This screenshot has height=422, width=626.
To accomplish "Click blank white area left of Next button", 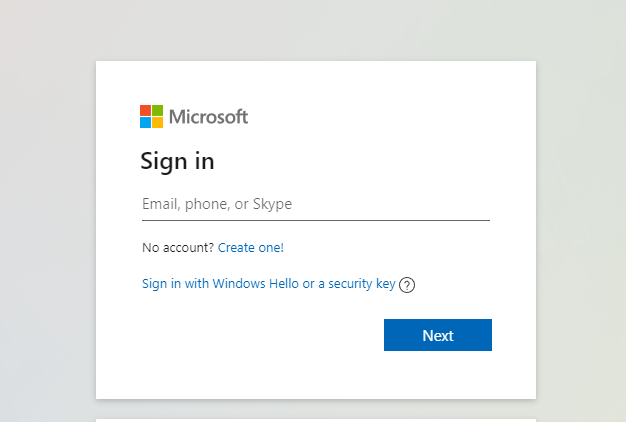I will (260, 335).
